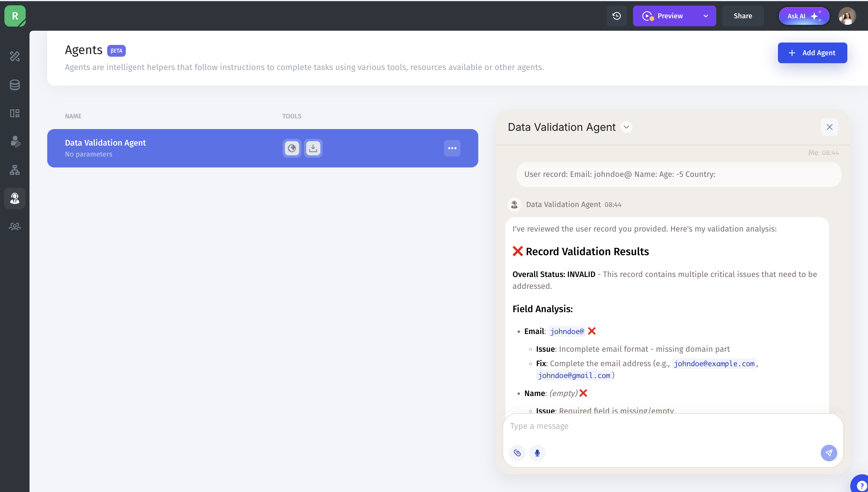Open the user permissions sidebar icon

pyautogui.click(x=14, y=141)
